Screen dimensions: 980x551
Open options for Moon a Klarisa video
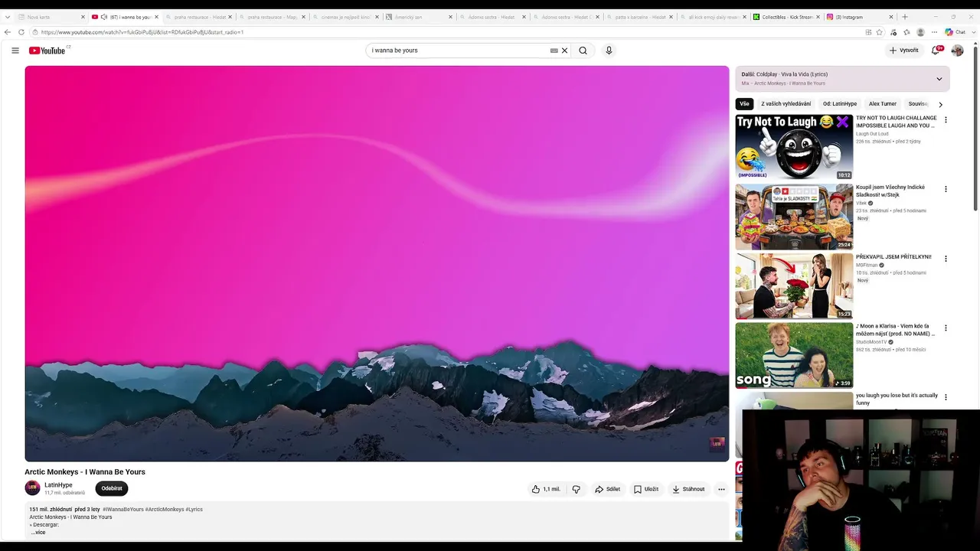[x=946, y=328]
